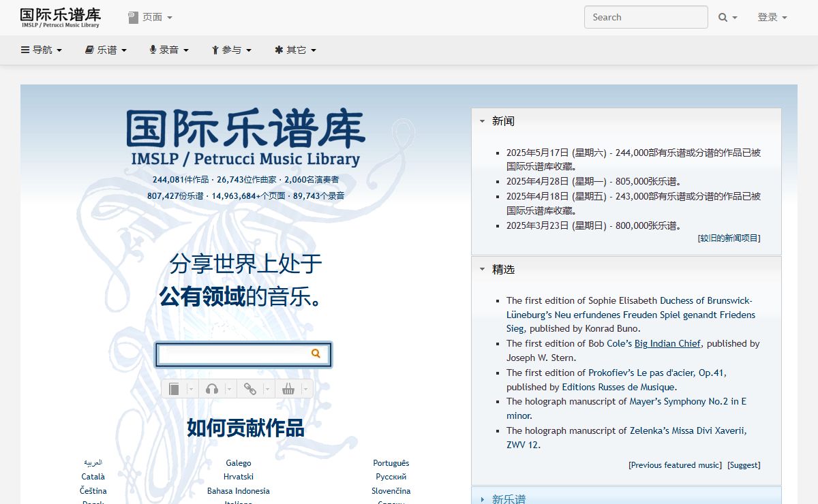
Task: Open dropdown arrow beside the basket icon
Action: click(x=305, y=389)
